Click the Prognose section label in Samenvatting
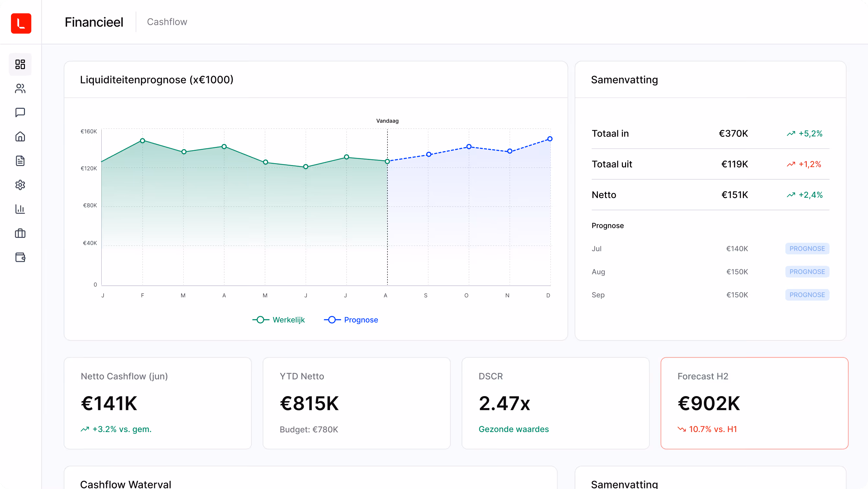This screenshot has height=489, width=868. point(608,226)
